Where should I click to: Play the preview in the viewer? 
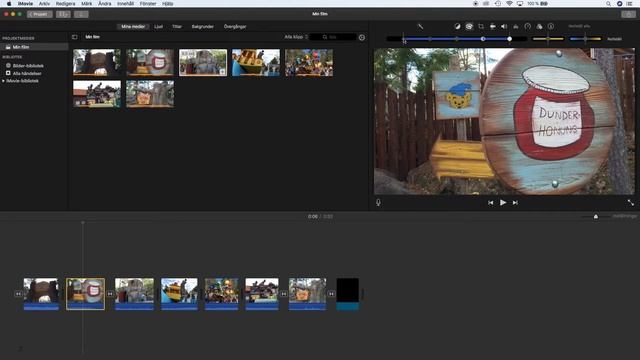click(503, 202)
